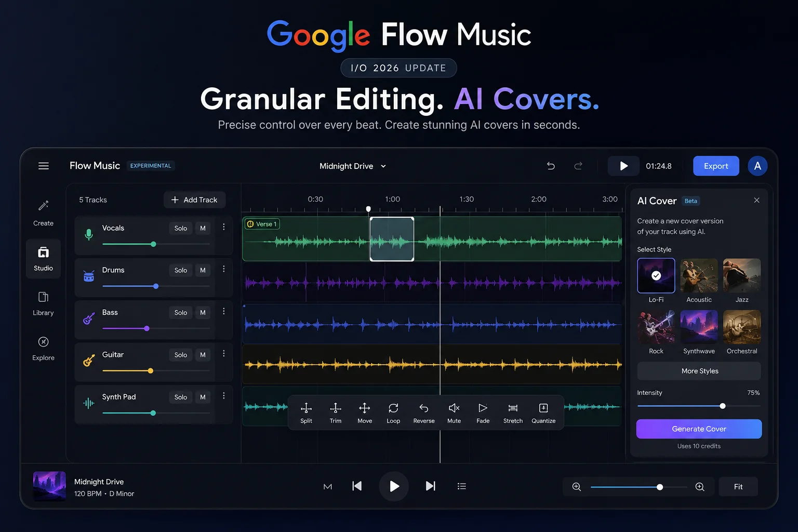Toggle the metronome icon in player
Screen dimensions: 798x532
coord(327,487)
